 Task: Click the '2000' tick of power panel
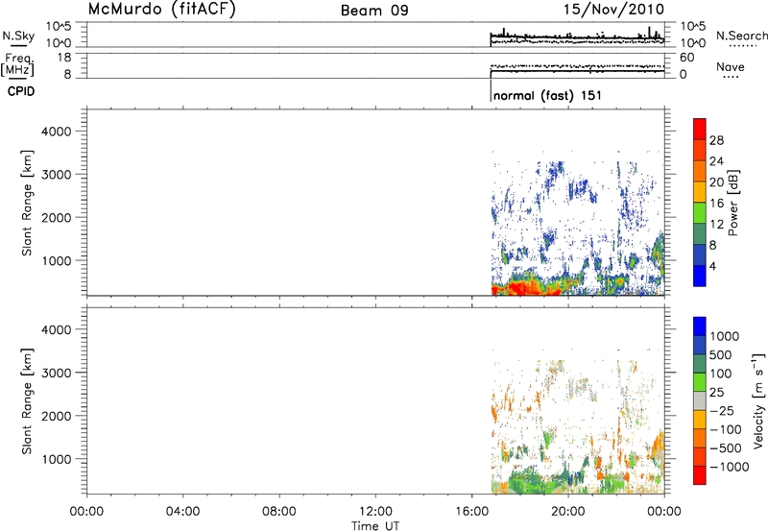point(57,217)
